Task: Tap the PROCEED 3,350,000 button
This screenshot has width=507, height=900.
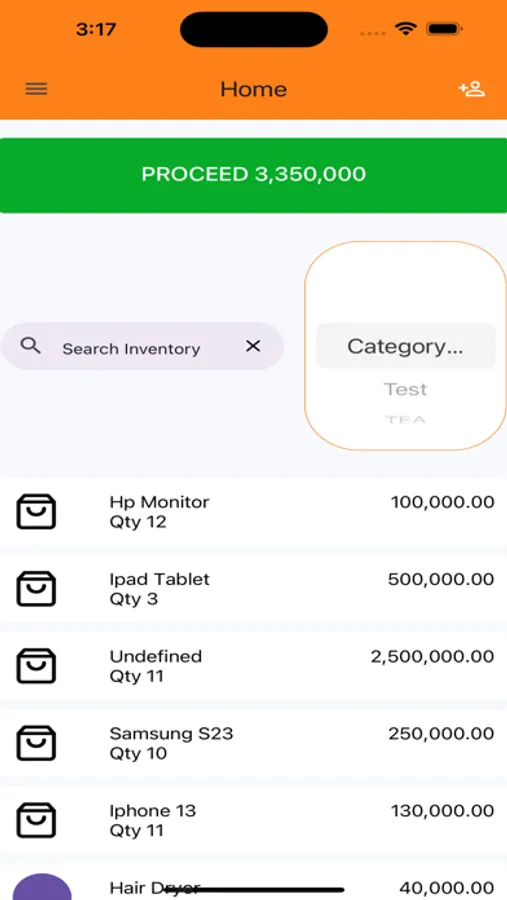Action: point(253,175)
